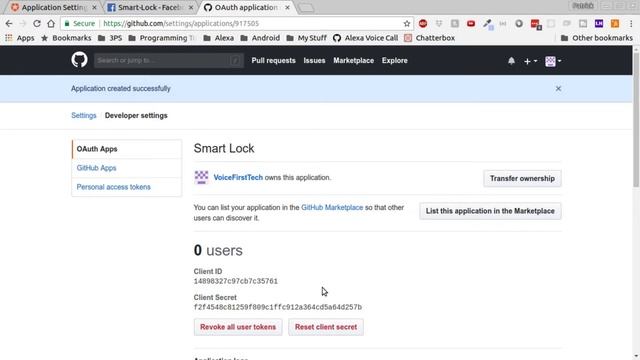Click the VoiceFirstTech owner avatar
Image resolution: width=640 pixels, height=360 pixels.
point(201,178)
